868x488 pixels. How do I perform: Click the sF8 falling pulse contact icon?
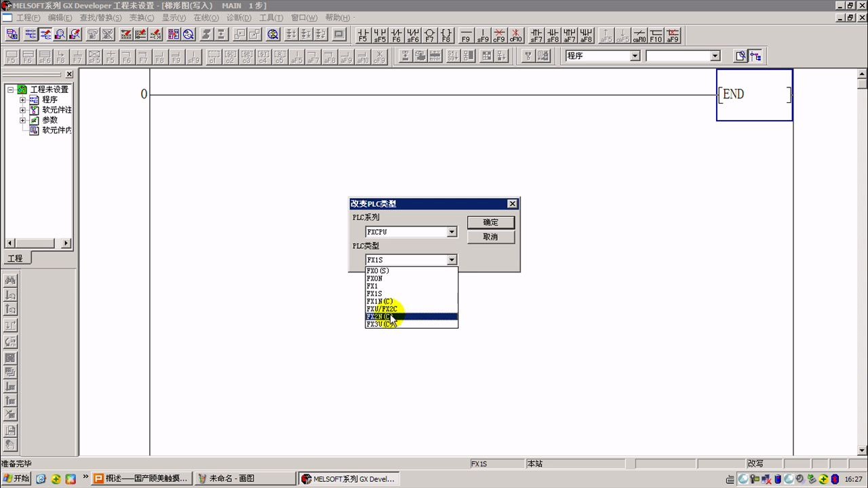553,35
